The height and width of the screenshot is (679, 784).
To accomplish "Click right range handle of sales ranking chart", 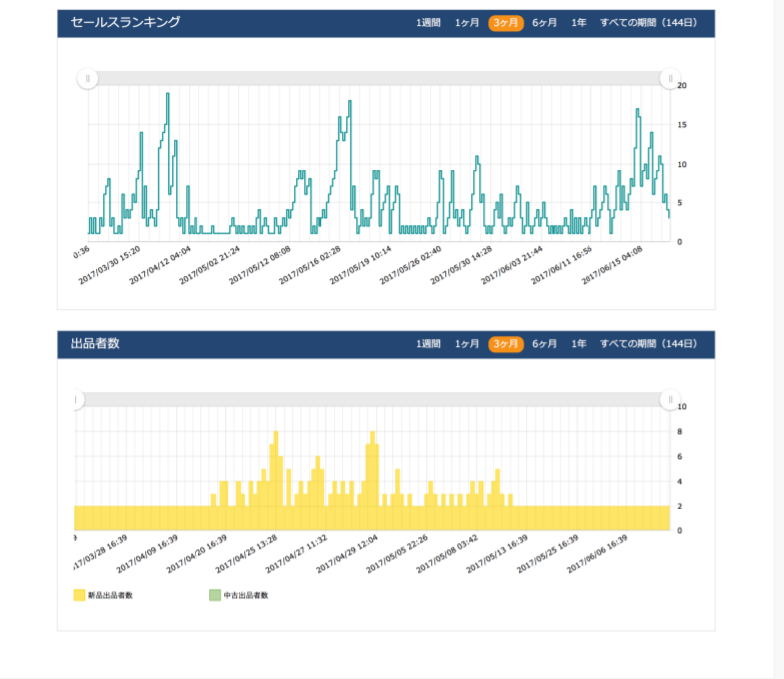I will click(670, 78).
